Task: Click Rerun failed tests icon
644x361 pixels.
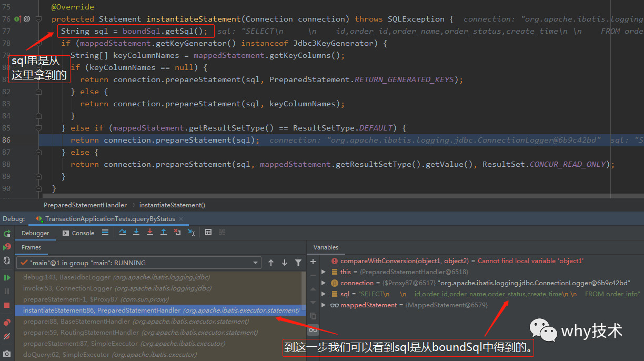Action: point(7,247)
